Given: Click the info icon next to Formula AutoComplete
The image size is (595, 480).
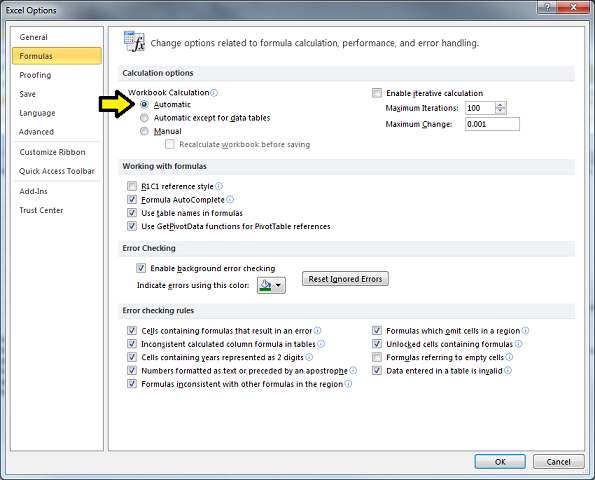Looking at the screenshot, I should [x=230, y=199].
